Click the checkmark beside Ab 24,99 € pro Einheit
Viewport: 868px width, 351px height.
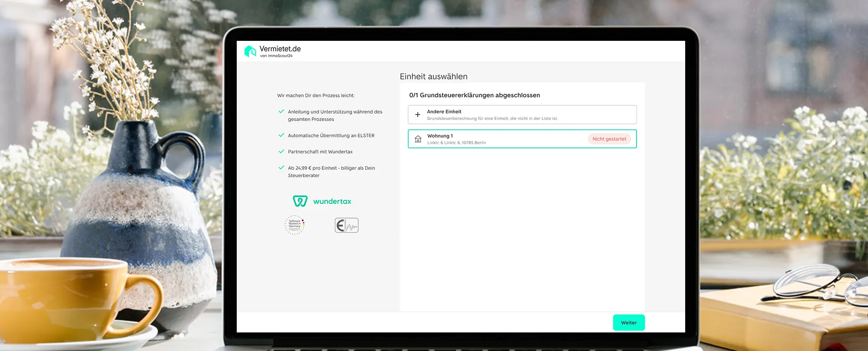[281, 168]
